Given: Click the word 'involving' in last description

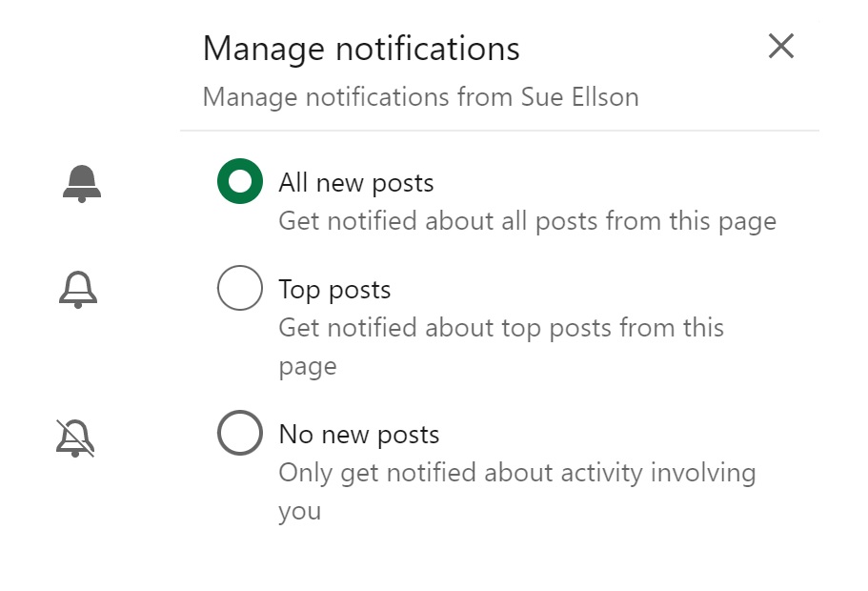Looking at the screenshot, I should click(x=703, y=474).
